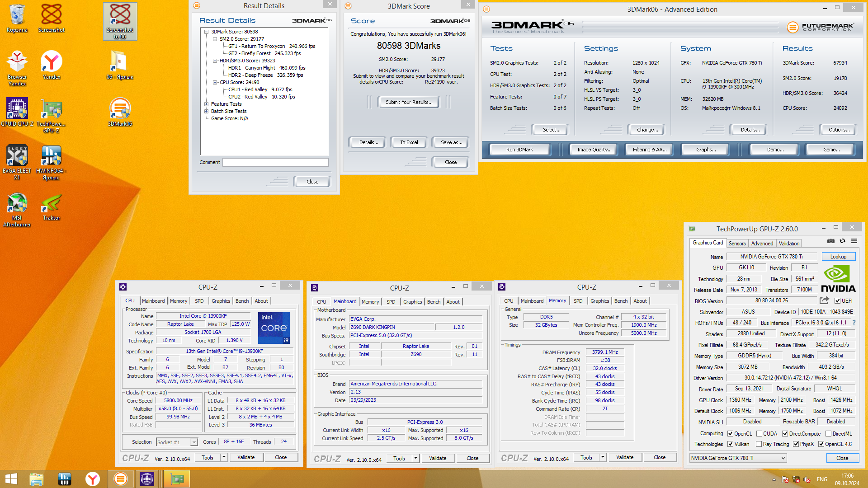This screenshot has height=488, width=868.
Task: Click the Comment input field
Action: (x=275, y=162)
